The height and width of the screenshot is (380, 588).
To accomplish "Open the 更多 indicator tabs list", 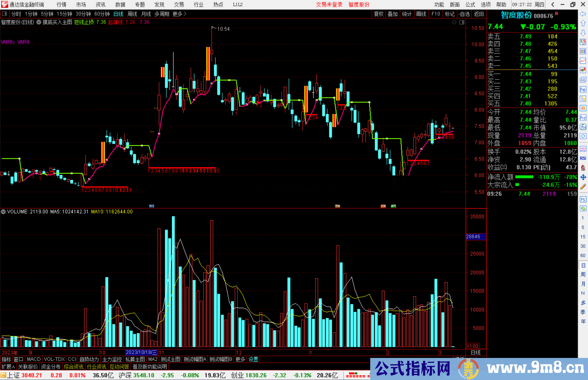I will pyautogui.click(x=240, y=359).
